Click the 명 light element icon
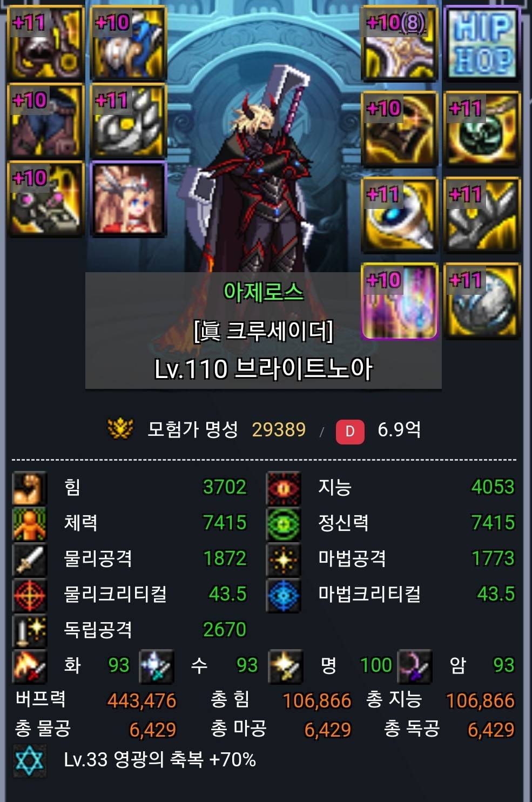The width and height of the screenshot is (532, 802). 286,666
